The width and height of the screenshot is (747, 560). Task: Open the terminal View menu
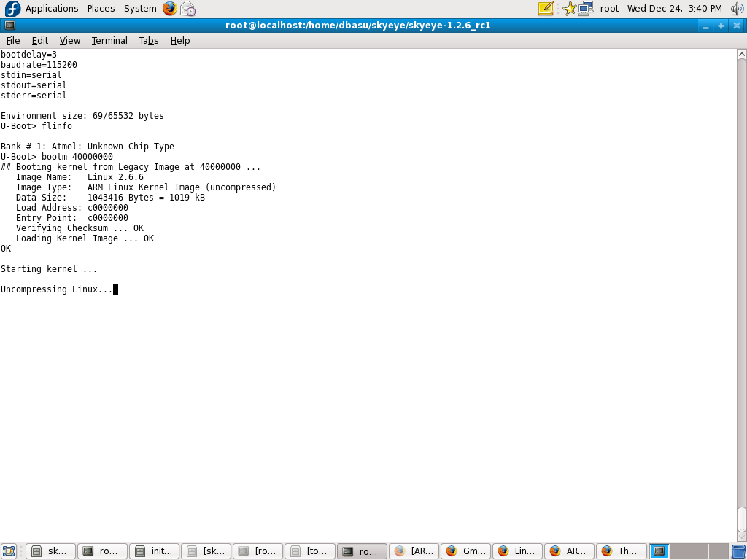(x=69, y=41)
